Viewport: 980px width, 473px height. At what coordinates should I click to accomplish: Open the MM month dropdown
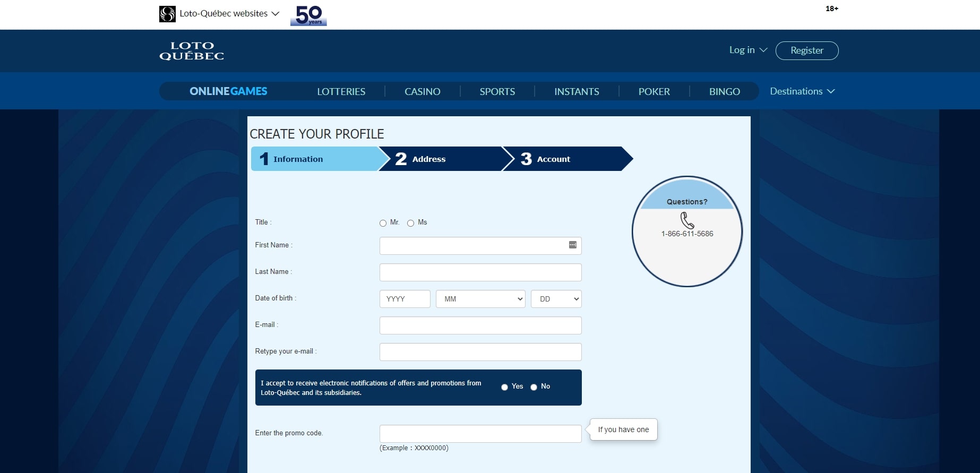point(480,299)
